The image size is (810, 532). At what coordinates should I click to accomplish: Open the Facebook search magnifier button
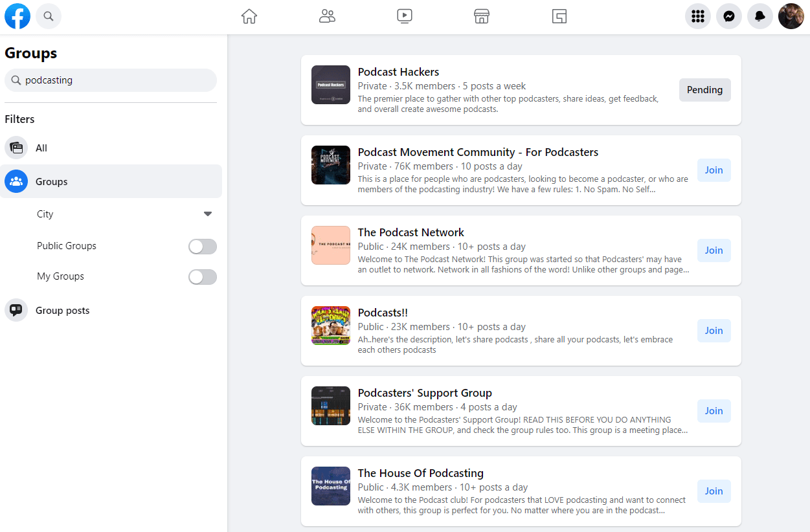[49, 16]
